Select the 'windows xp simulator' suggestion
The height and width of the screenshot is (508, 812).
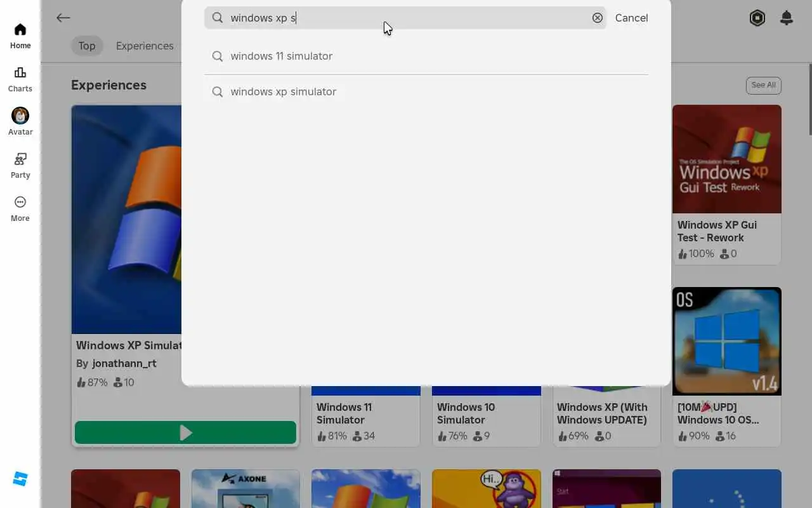(426, 91)
